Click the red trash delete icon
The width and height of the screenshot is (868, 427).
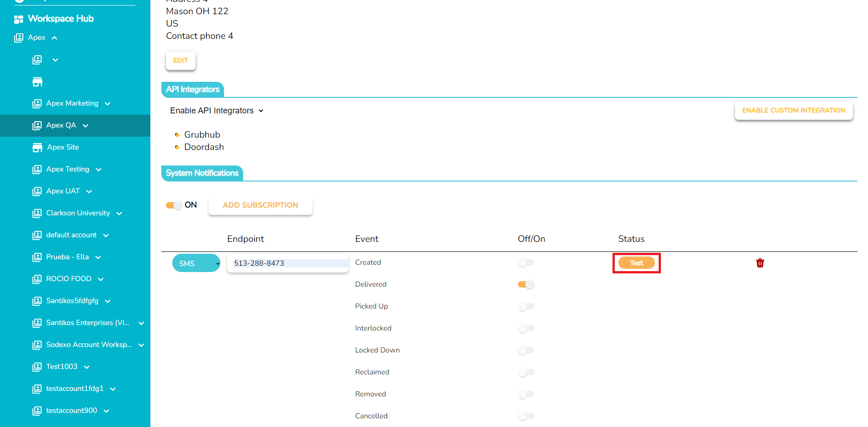point(760,263)
